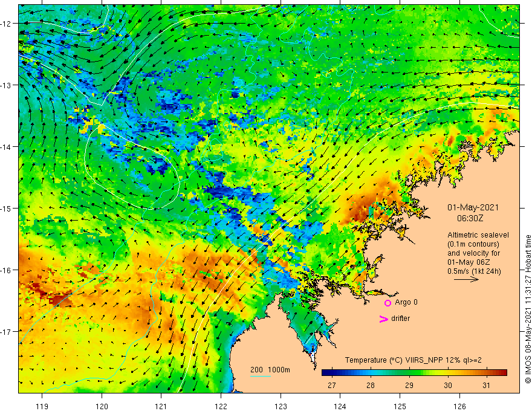Click the longitude label 124
The width and height of the screenshot is (532, 411).
(x=340, y=406)
